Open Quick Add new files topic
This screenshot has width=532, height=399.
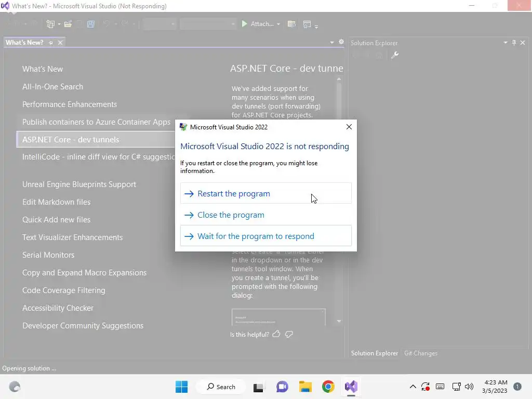point(56,220)
